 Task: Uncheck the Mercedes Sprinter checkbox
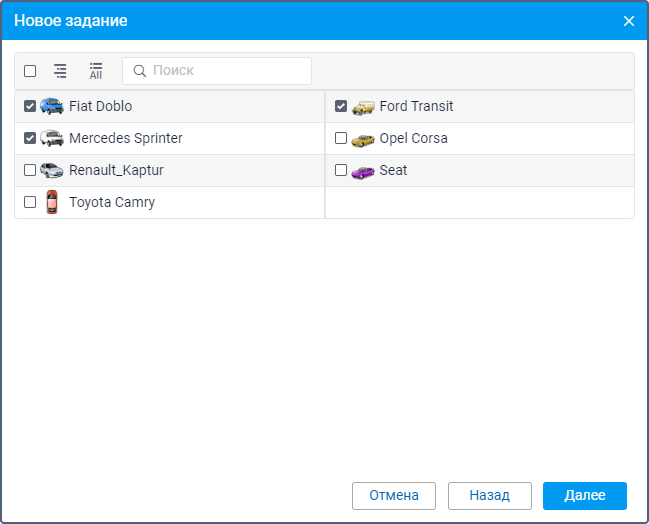pyautogui.click(x=30, y=138)
